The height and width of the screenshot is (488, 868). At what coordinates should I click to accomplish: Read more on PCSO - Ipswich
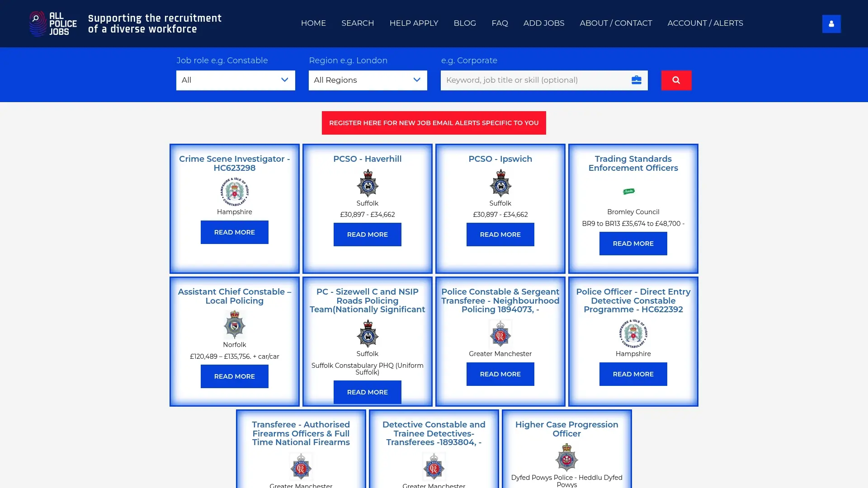click(x=500, y=235)
